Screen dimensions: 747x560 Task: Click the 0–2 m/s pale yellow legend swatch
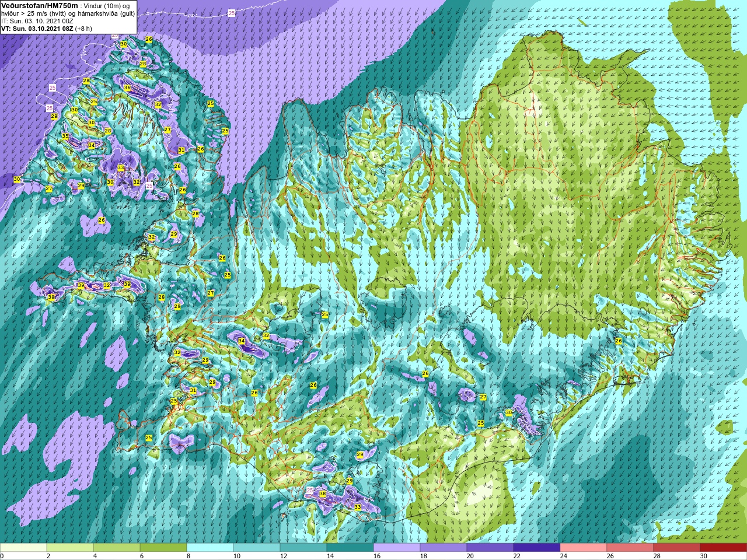(x=23, y=548)
